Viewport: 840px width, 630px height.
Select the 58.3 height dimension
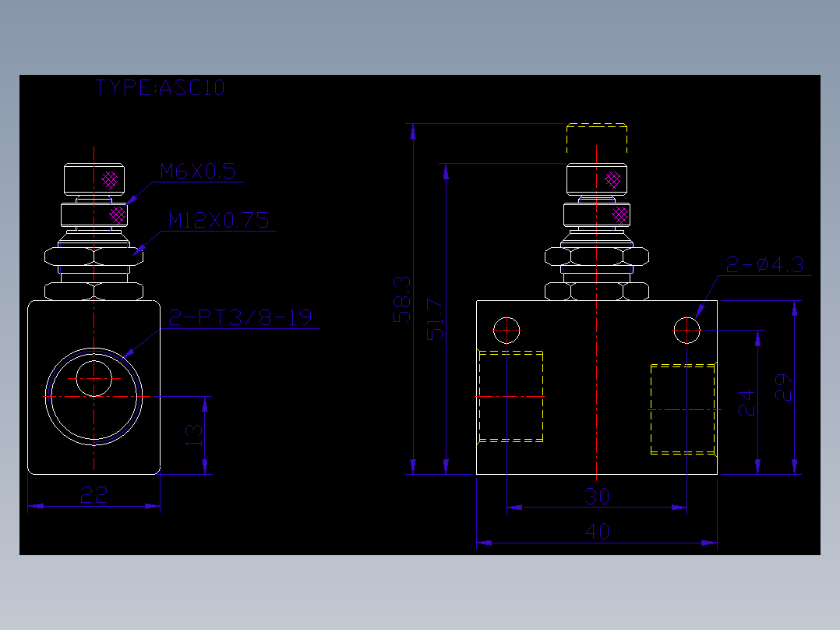point(402,299)
